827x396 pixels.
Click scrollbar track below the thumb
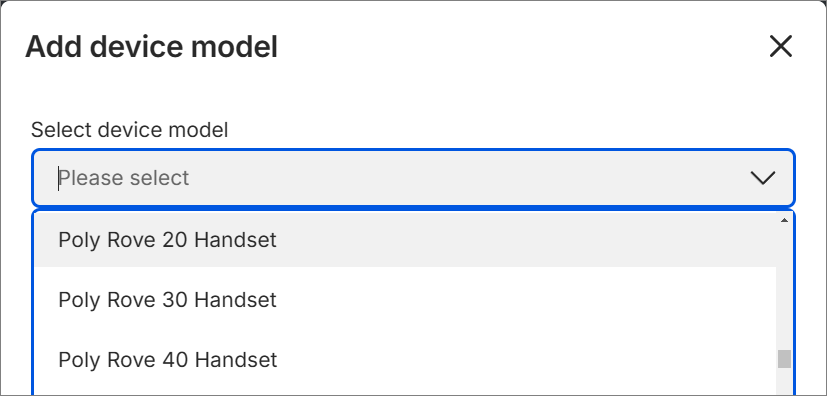click(x=784, y=382)
